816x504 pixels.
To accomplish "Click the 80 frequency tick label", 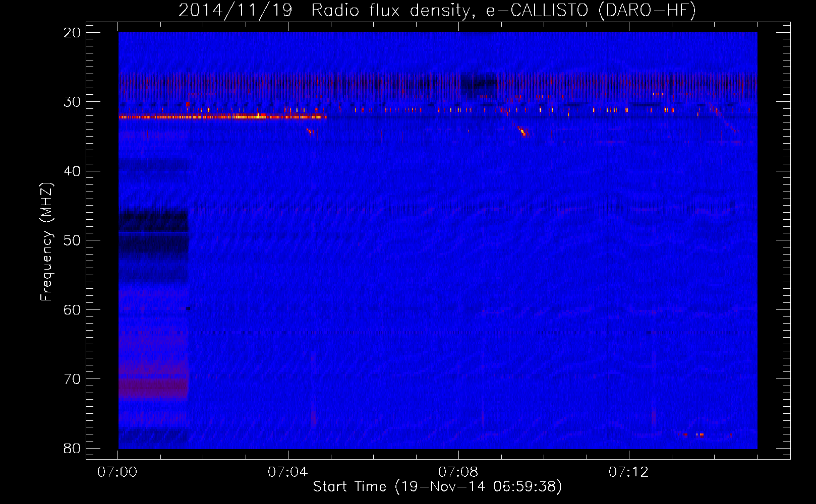I will pyautogui.click(x=72, y=449).
